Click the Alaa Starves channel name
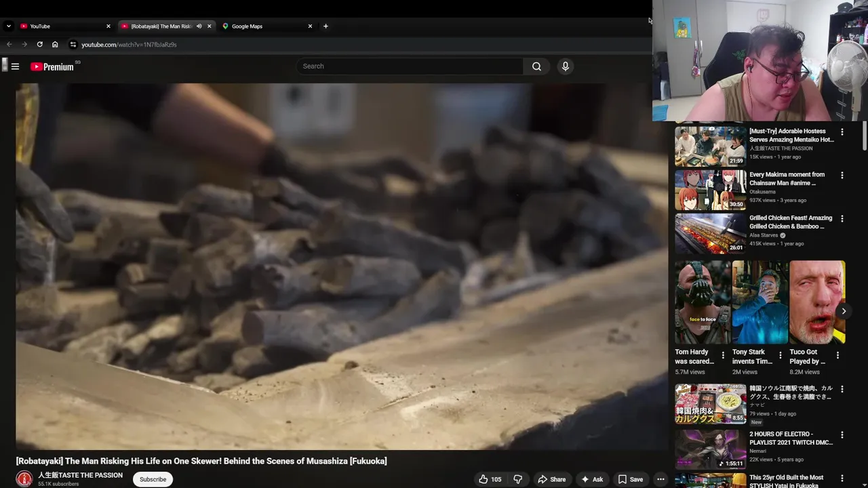This screenshot has height=488, width=868. tap(764, 235)
